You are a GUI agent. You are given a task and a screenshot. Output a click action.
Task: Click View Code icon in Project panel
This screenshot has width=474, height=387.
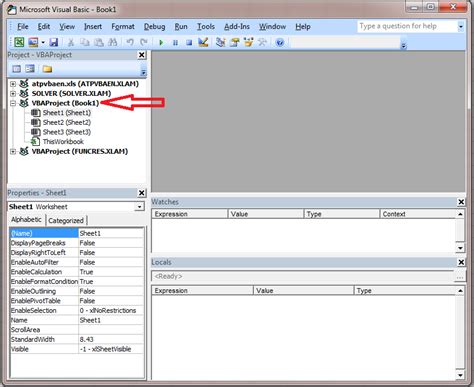16,69
